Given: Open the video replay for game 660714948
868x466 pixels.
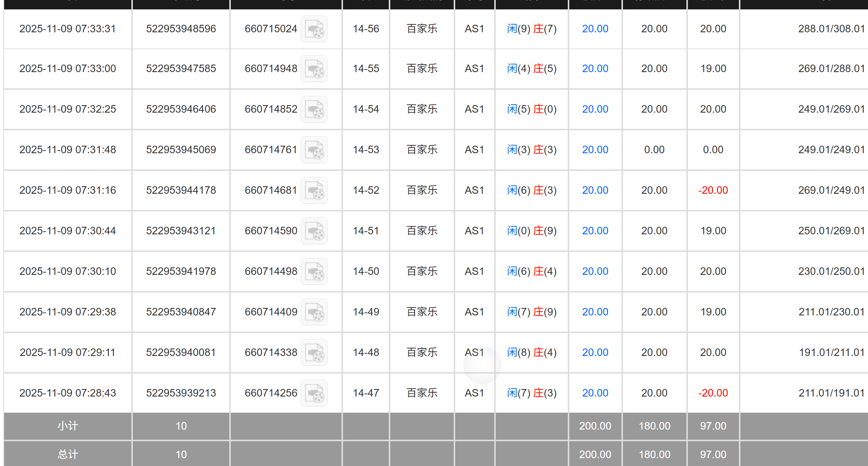Looking at the screenshot, I should click(314, 69).
